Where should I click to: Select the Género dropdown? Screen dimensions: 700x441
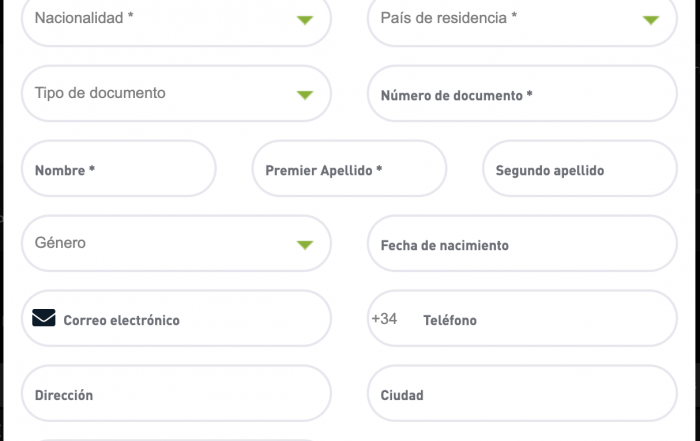click(x=176, y=243)
